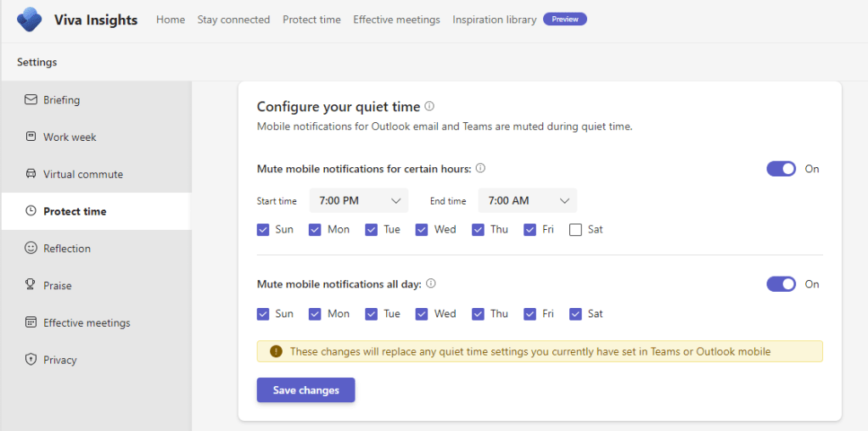Disable the Mute mobile notifications all day toggle
Image resolution: width=868 pixels, height=431 pixels.
(x=781, y=284)
